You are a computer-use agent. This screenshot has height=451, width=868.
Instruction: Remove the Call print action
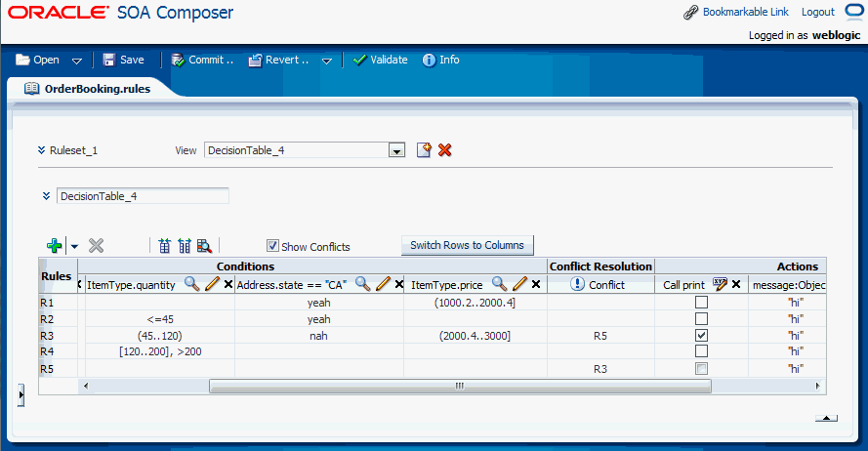[736, 284]
